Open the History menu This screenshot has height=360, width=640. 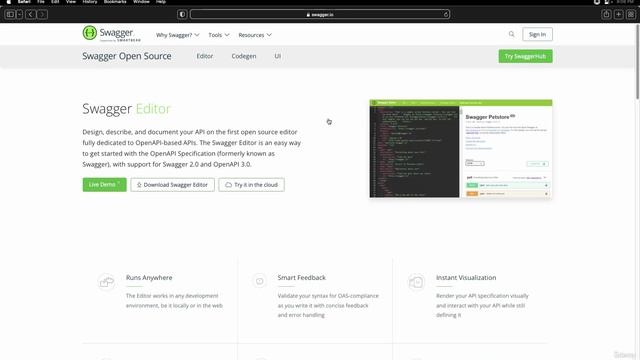tap(90, 2)
